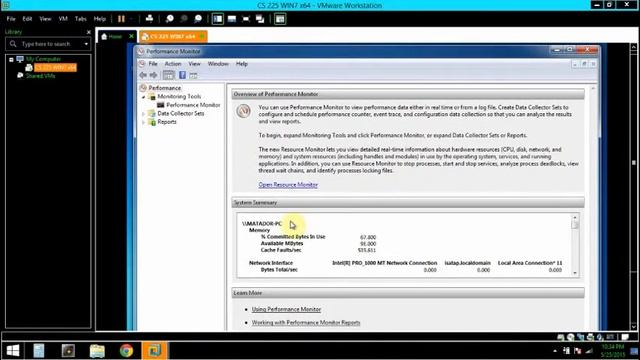Select Shared VMs in library
Image resolution: width=640 pixels, height=360 pixels.
40,76
